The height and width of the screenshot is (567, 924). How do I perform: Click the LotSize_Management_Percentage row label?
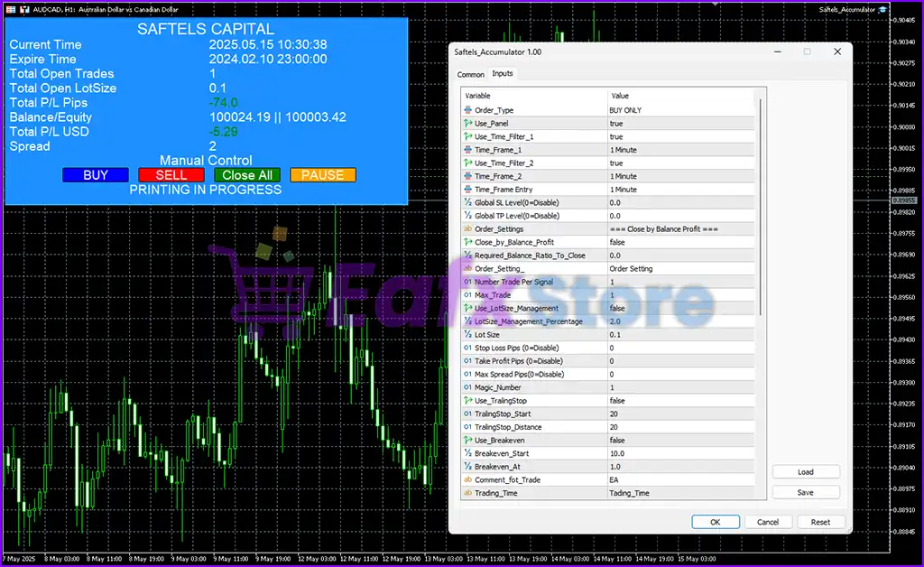tap(529, 321)
